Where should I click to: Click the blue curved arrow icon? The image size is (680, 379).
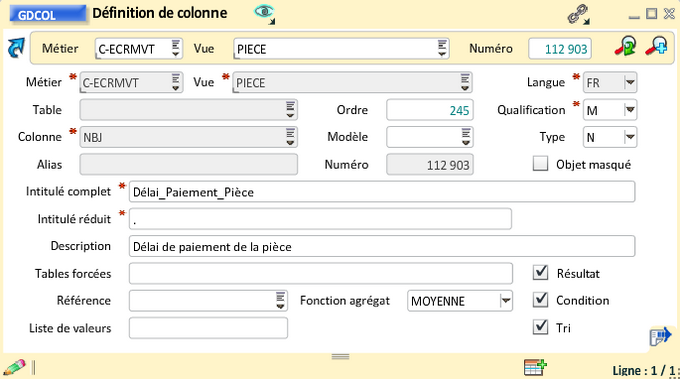click(16, 48)
